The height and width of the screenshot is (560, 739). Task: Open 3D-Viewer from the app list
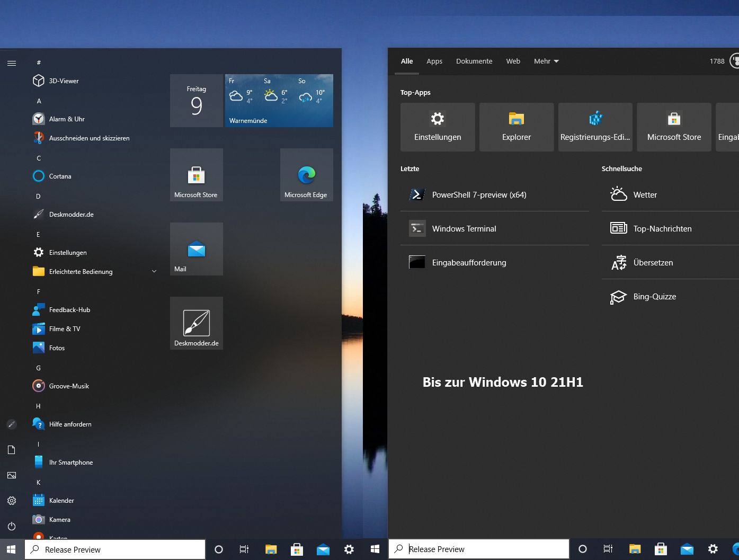click(x=94, y=81)
